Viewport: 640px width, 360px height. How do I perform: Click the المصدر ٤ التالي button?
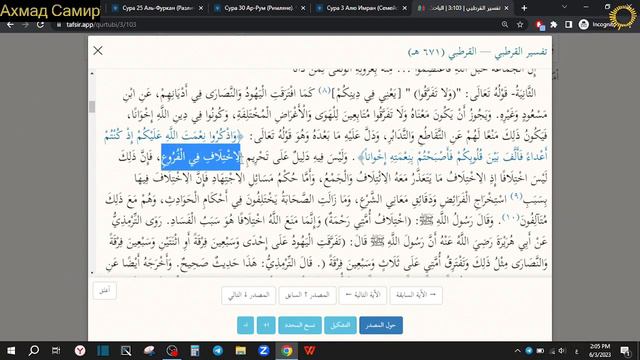click(x=249, y=295)
